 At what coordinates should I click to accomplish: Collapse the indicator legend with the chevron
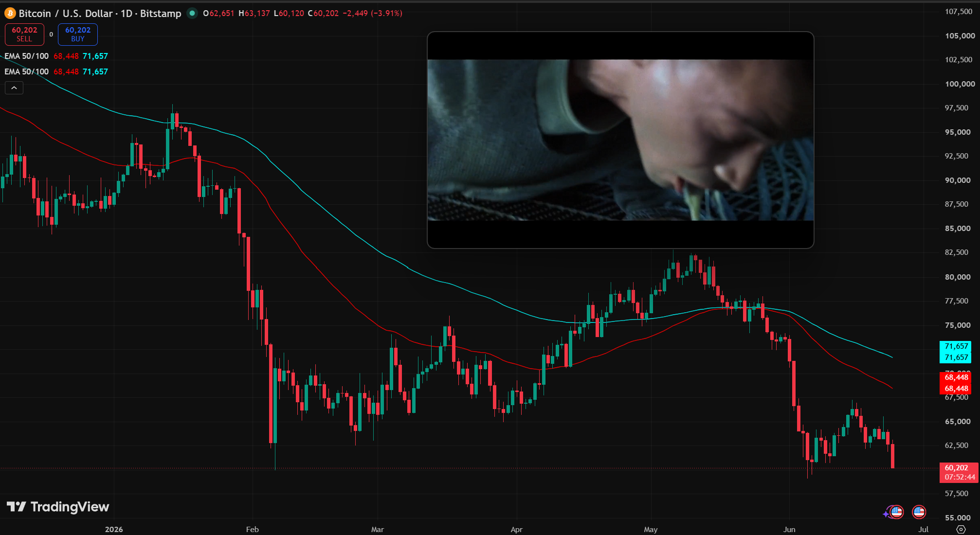[14, 88]
